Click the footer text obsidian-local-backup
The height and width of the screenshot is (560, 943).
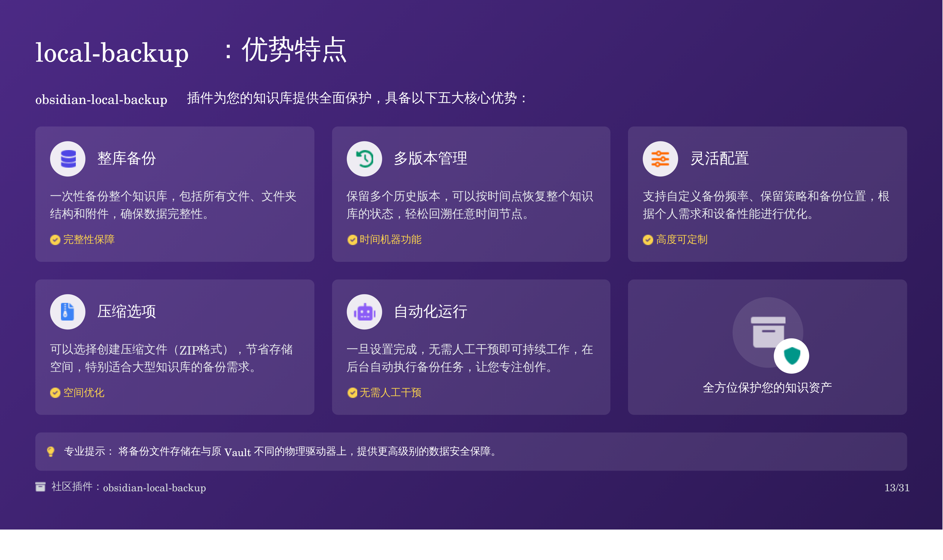(154, 488)
